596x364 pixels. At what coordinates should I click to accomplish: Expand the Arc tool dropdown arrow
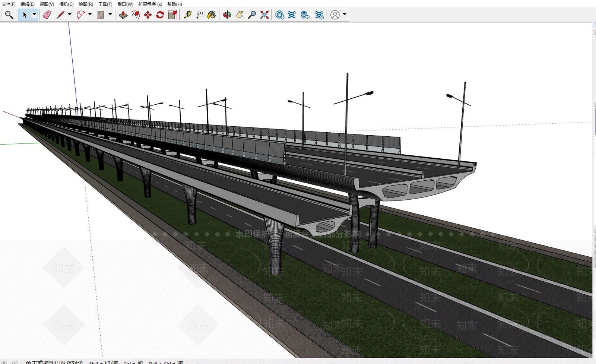coord(90,15)
